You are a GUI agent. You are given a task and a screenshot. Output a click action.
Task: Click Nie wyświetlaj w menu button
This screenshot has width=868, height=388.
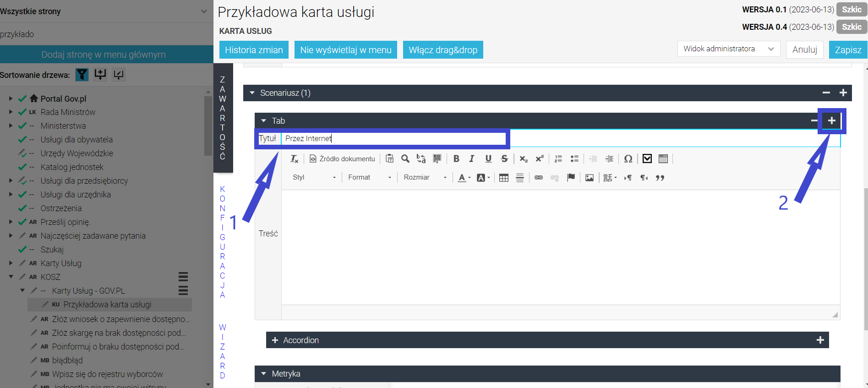point(346,49)
